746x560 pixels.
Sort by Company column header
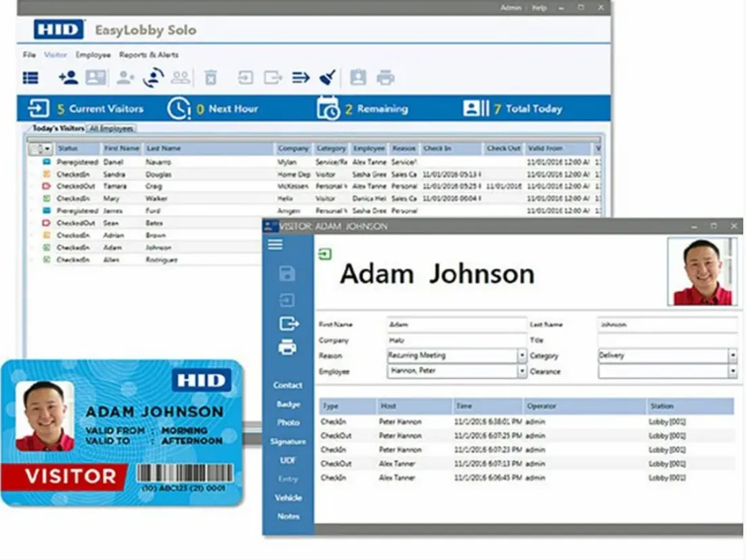(294, 148)
